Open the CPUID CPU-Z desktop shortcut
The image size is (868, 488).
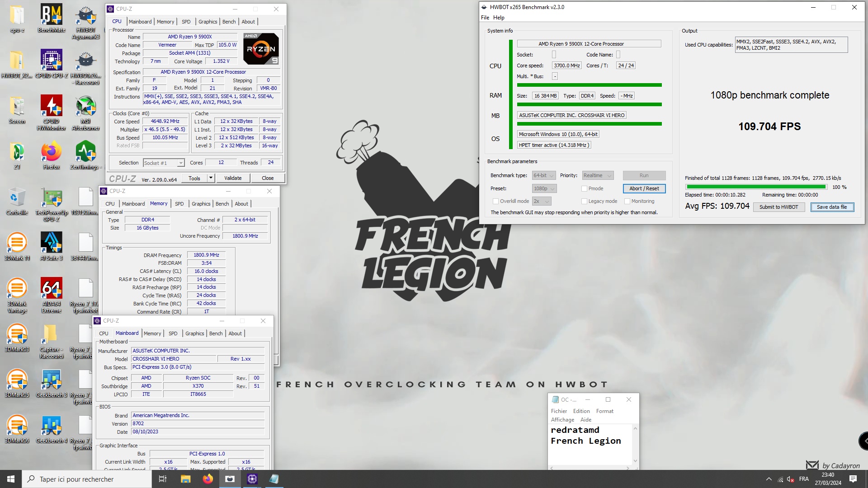51,63
